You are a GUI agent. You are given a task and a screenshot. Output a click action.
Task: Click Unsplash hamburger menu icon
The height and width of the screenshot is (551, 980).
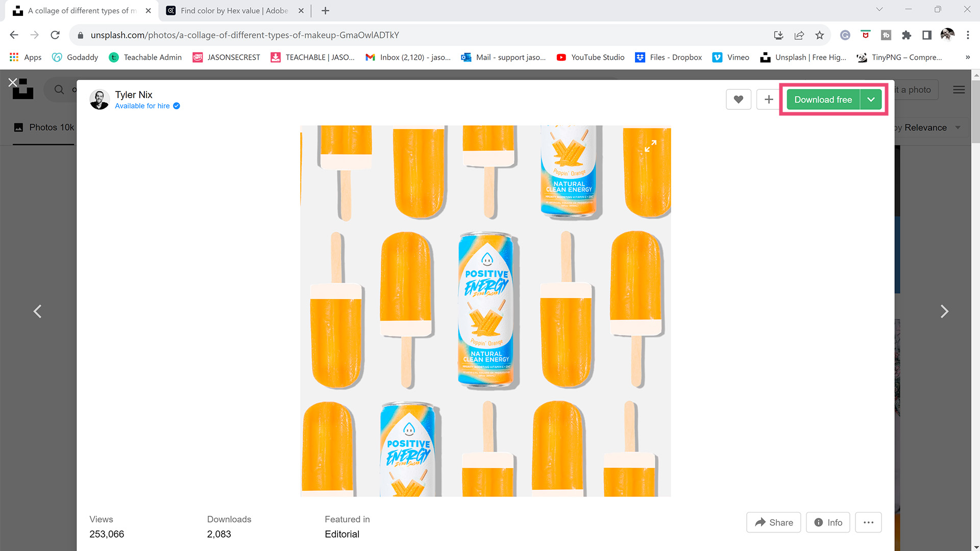pyautogui.click(x=959, y=90)
